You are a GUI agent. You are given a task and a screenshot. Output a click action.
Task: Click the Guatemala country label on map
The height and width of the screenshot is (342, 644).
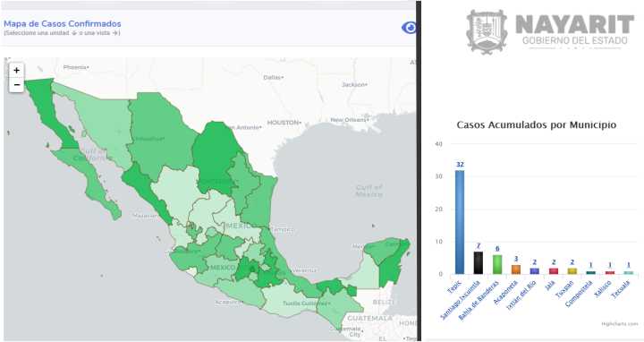pyautogui.click(x=369, y=318)
